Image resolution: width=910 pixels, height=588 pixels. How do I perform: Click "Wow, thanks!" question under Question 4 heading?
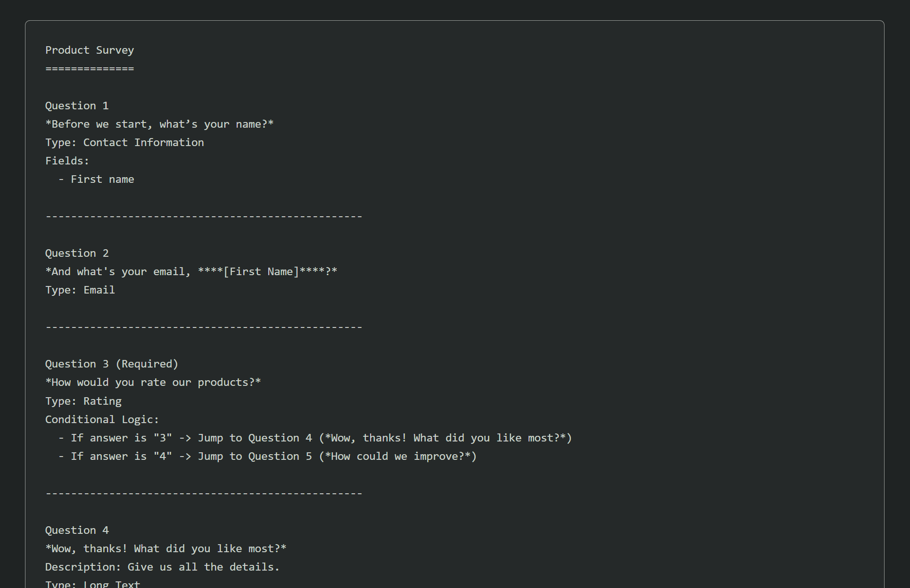(166, 549)
